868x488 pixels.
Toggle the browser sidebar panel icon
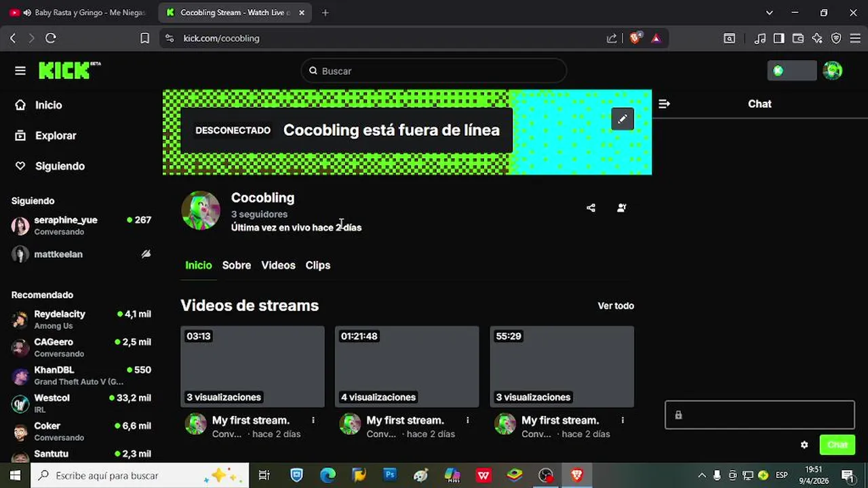click(779, 39)
